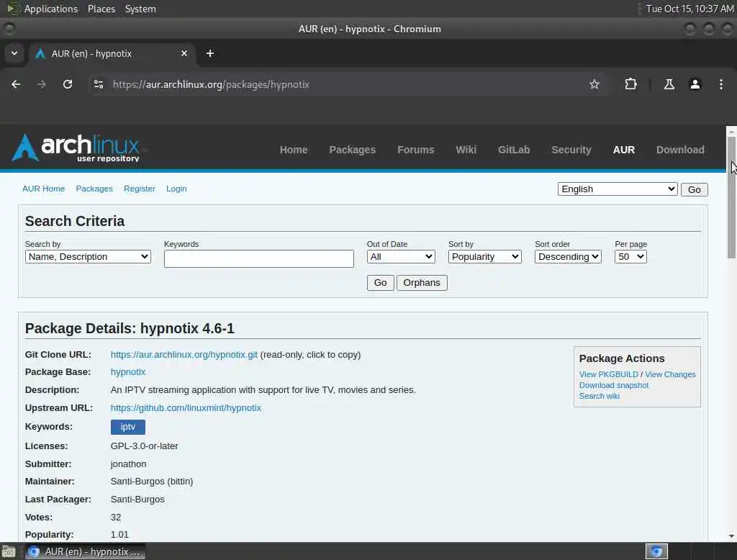Open the Sort by Popularity dropdown
Image resolution: width=737 pixels, height=560 pixels.
[484, 257]
